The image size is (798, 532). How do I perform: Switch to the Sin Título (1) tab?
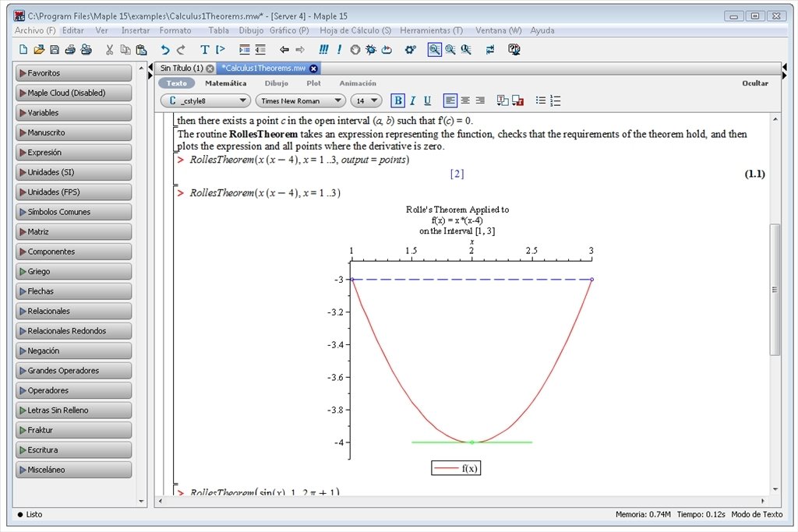point(182,68)
